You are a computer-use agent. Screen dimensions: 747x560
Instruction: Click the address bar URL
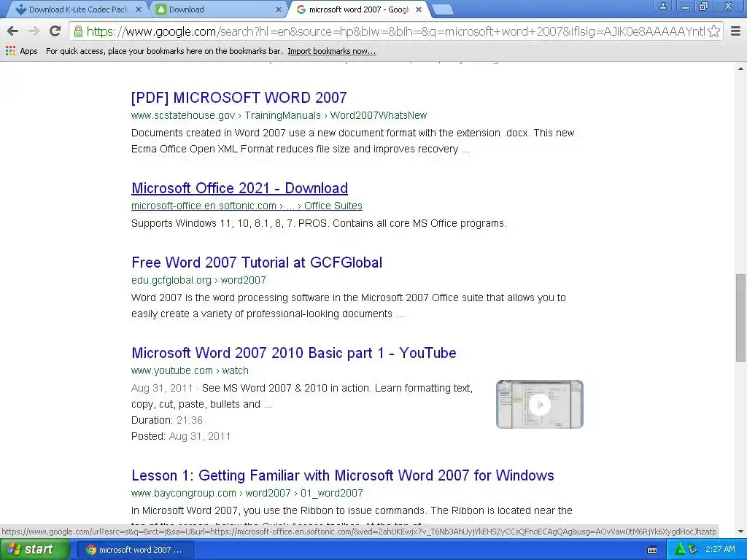[x=395, y=31]
